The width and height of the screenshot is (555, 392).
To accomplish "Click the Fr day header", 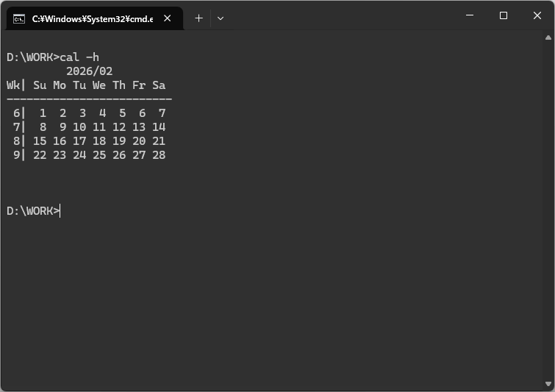I will (x=139, y=85).
